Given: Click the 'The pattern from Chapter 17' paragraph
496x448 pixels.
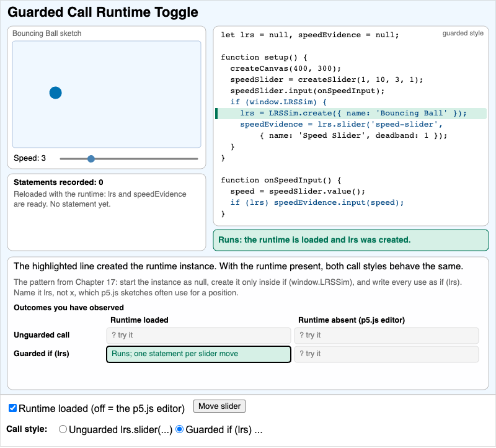Looking at the screenshot, I should pos(237,287).
